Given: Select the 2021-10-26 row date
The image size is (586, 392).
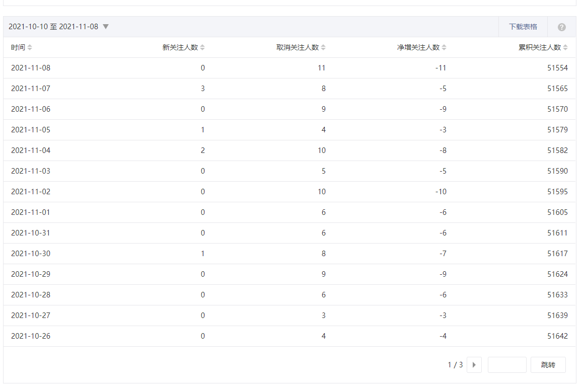Looking at the screenshot, I should click(x=31, y=336).
